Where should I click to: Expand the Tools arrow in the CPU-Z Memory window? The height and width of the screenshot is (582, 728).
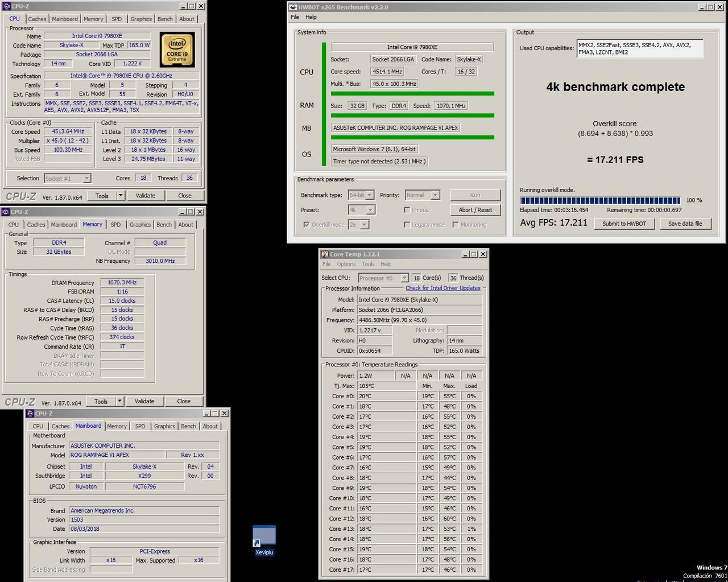[x=119, y=401]
